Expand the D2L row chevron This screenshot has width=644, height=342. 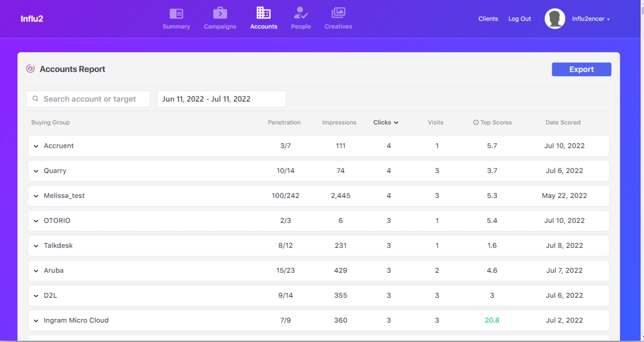(36, 296)
